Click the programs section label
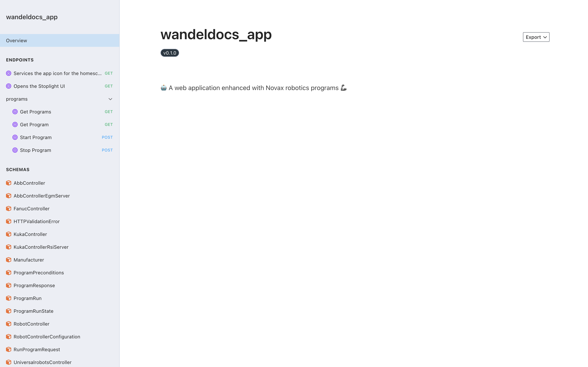588x367 pixels. pyautogui.click(x=17, y=99)
